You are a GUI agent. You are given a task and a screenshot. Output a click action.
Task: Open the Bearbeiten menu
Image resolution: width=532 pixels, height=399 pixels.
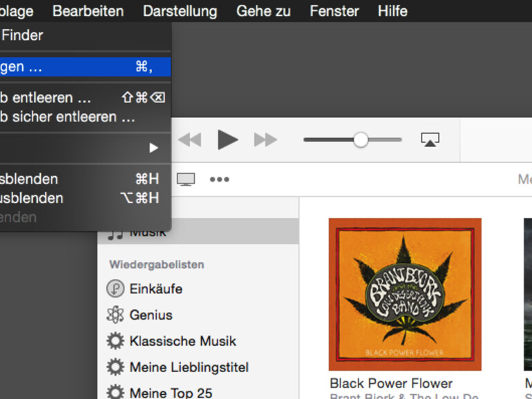88,11
